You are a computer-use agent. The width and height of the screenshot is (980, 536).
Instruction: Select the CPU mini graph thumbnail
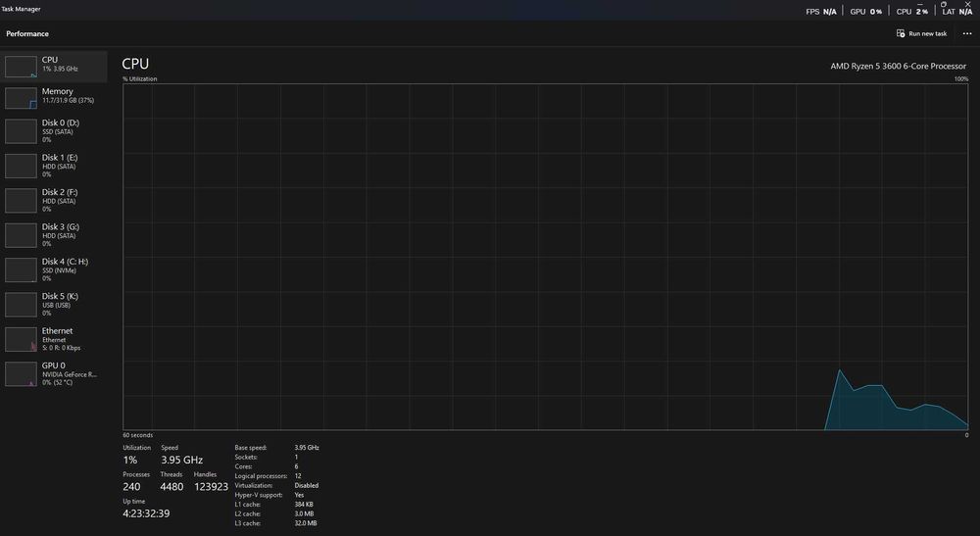pyautogui.click(x=21, y=67)
